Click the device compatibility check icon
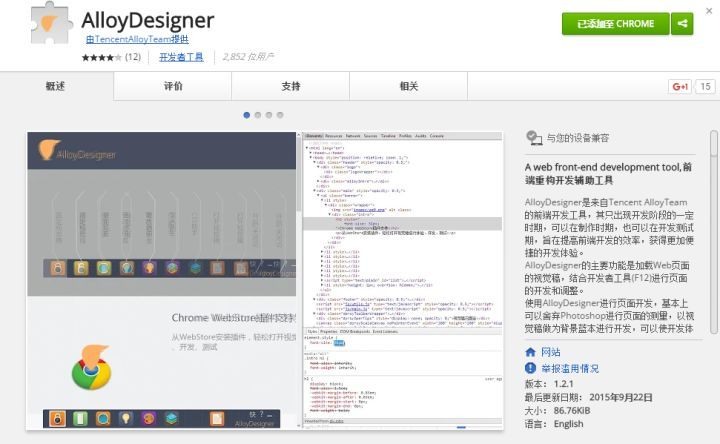The height and width of the screenshot is (444, 720). pos(534,138)
